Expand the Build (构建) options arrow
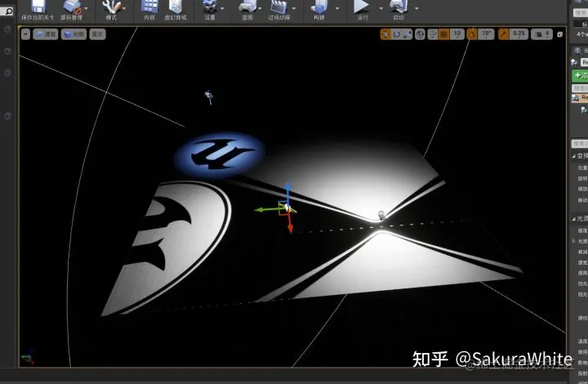The width and height of the screenshot is (588, 384). [x=336, y=8]
